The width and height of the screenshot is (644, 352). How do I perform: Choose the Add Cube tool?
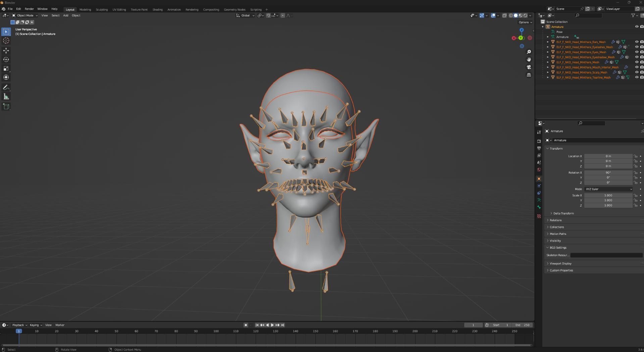(6, 107)
